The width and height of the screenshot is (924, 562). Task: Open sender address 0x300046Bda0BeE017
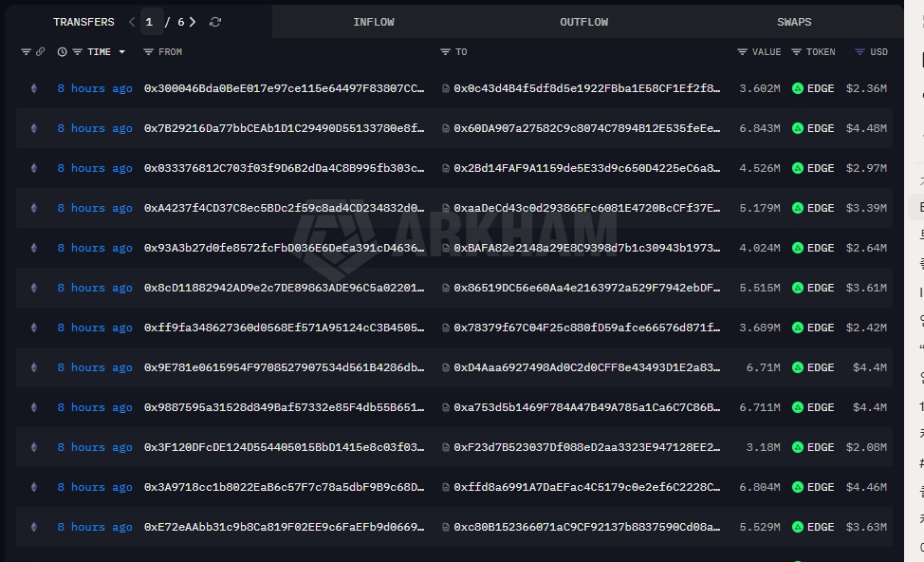click(x=284, y=88)
